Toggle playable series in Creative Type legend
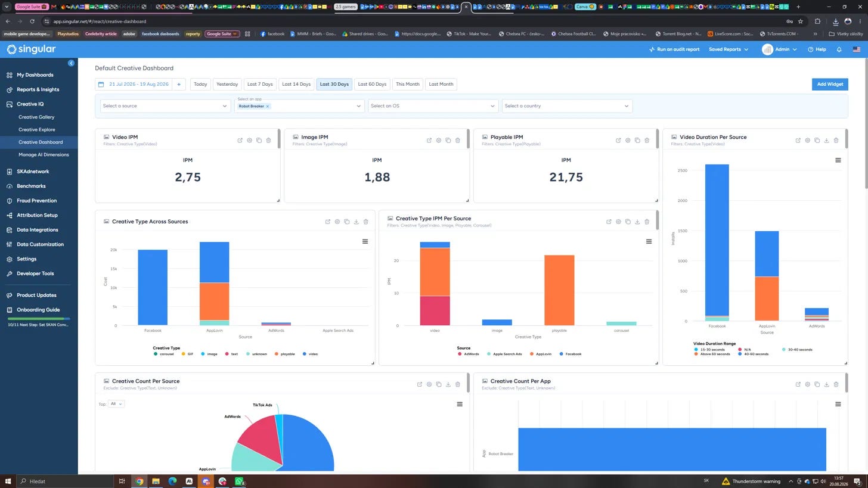The height and width of the screenshot is (488, 868). click(285, 354)
